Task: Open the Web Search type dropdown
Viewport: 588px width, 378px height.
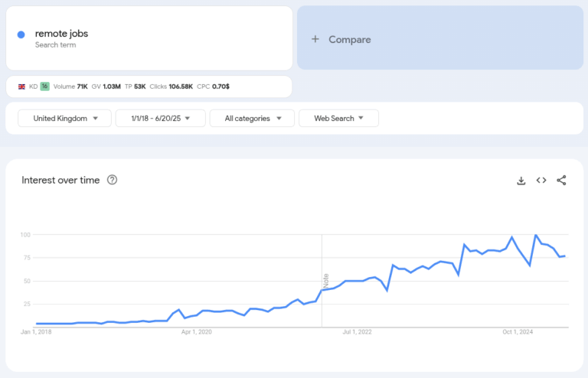Action: point(338,118)
